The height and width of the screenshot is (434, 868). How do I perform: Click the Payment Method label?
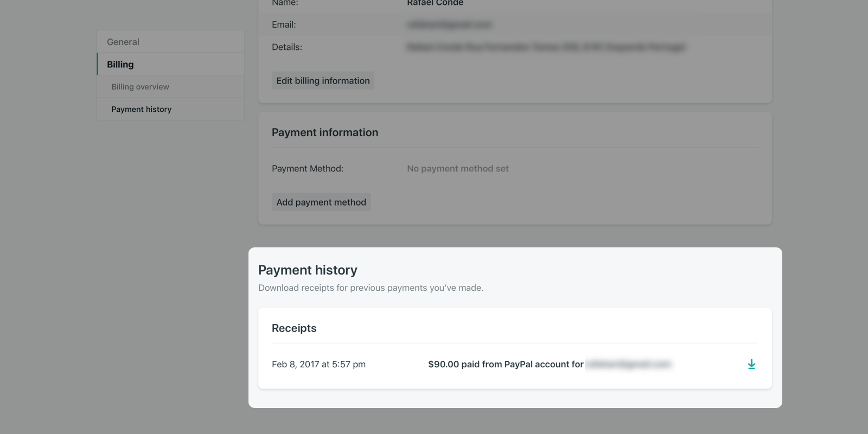308,169
